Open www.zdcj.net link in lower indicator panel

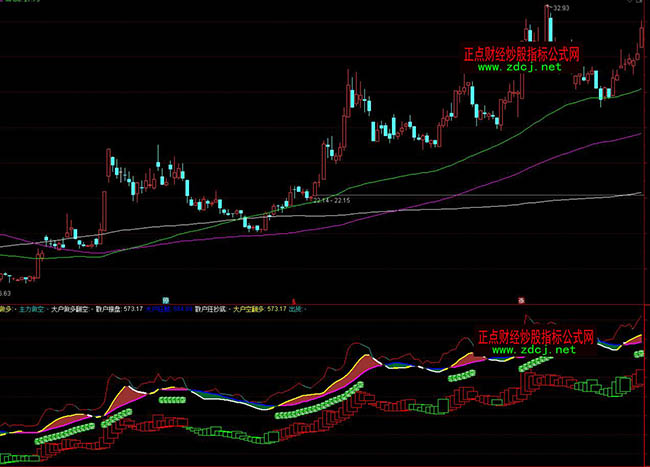point(533,351)
